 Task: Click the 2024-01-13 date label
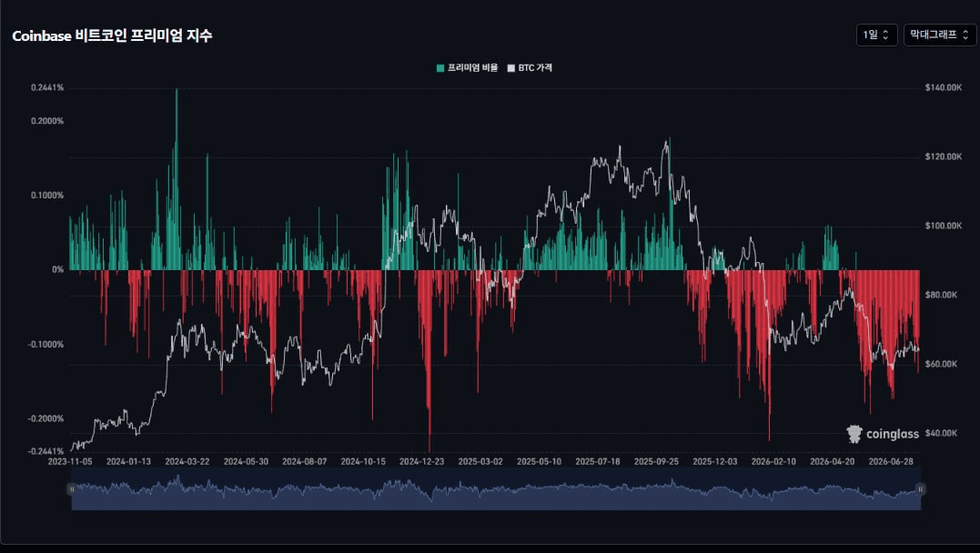click(128, 461)
